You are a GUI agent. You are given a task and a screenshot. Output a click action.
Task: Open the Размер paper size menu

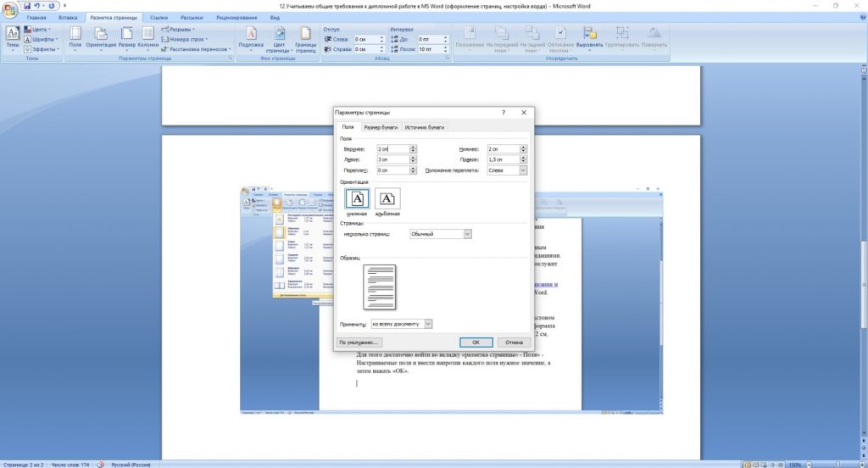click(127, 39)
